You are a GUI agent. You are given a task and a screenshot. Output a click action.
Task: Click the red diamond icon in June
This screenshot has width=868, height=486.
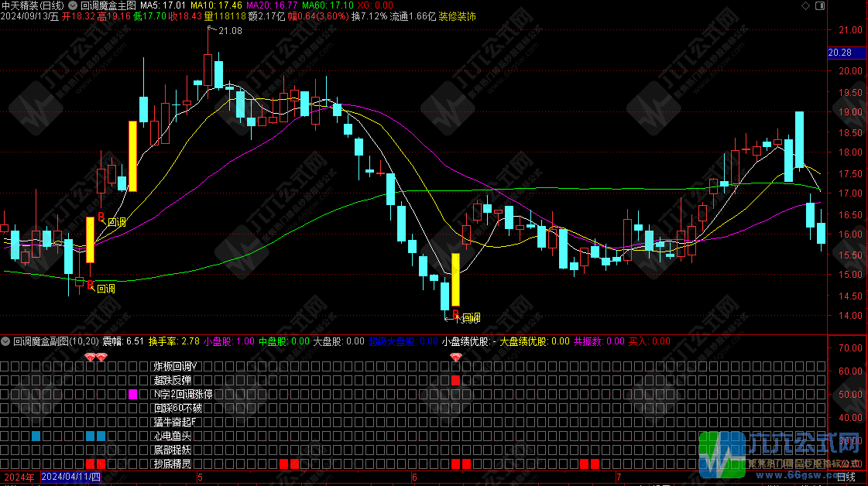point(455,357)
